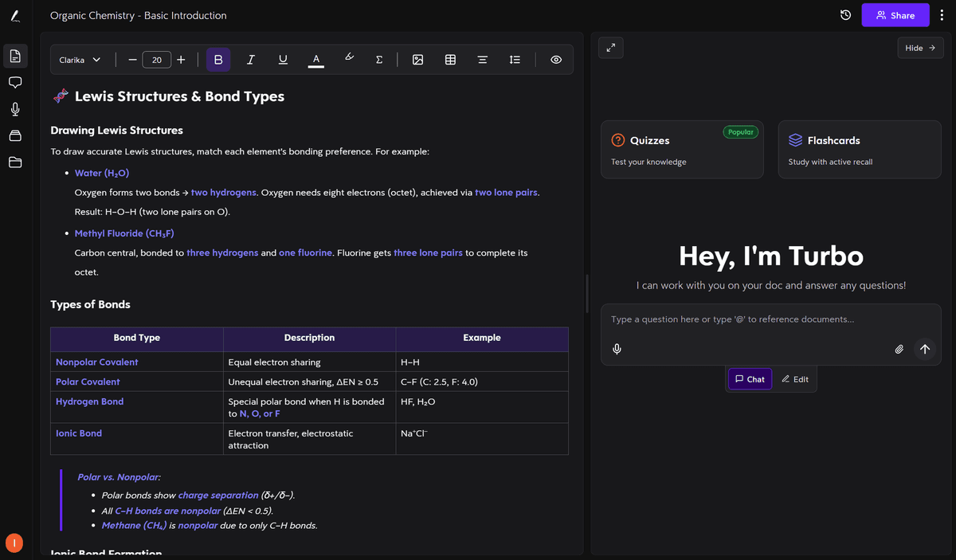Open version history with the clock icon
This screenshot has width=956, height=560.
point(845,14)
